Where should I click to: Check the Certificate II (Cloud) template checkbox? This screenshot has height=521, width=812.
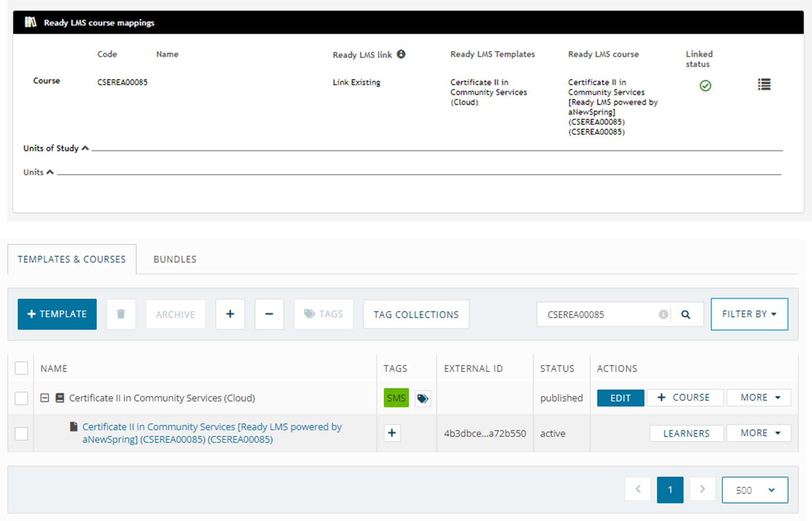(x=21, y=398)
